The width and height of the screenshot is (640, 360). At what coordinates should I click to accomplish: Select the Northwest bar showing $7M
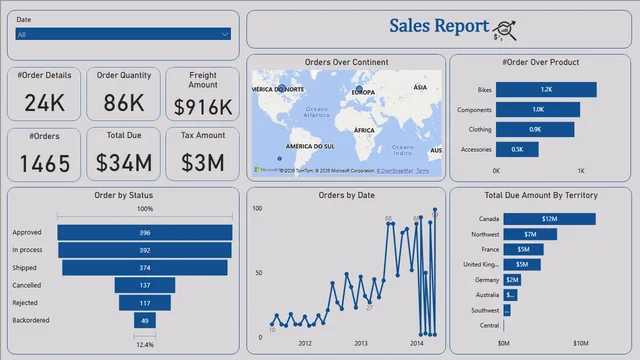pyautogui.click(x=530, y=234)
